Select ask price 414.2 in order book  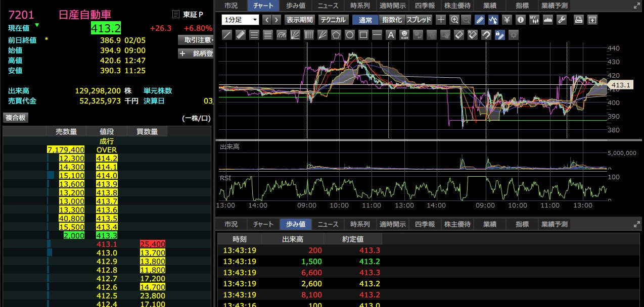pos(107,158)
